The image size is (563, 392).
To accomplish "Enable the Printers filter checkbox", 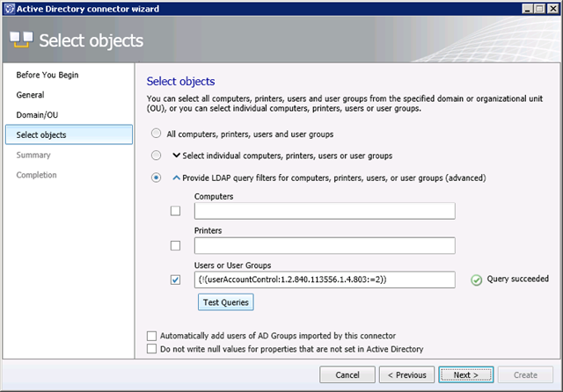I will [176, 245].
